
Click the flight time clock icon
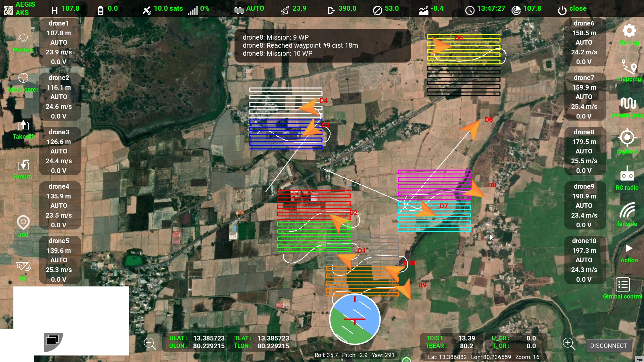tap(470, 10)
